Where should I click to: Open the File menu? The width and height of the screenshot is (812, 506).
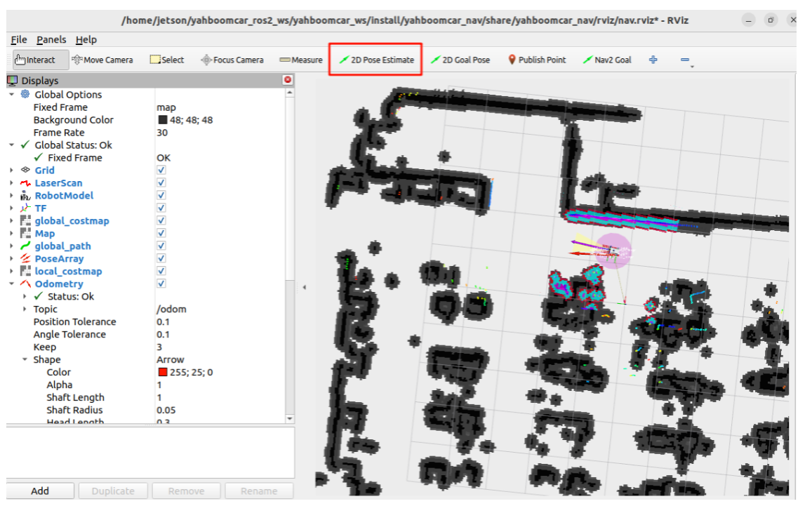pos(19,40)
